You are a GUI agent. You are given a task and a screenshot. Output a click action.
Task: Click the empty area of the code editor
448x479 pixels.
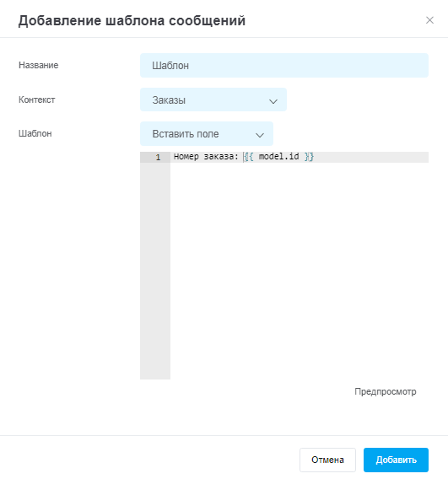pyautogui.click(x=300, y=271)
